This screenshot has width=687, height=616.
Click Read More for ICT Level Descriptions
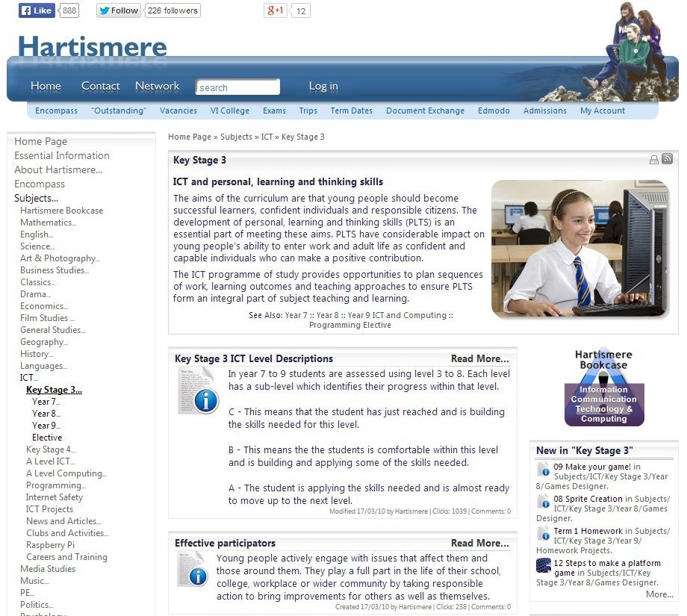tap(479, 358)
